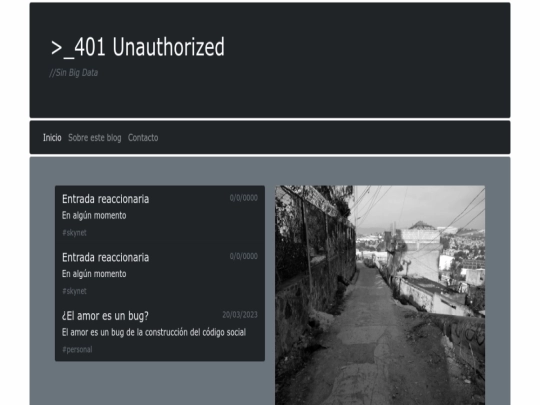Image resolution: width=540 pixels, height=405 pixels.
Task: Open the first 'Entrada reaccionaria' post title
Action: [x=105, y=199]
